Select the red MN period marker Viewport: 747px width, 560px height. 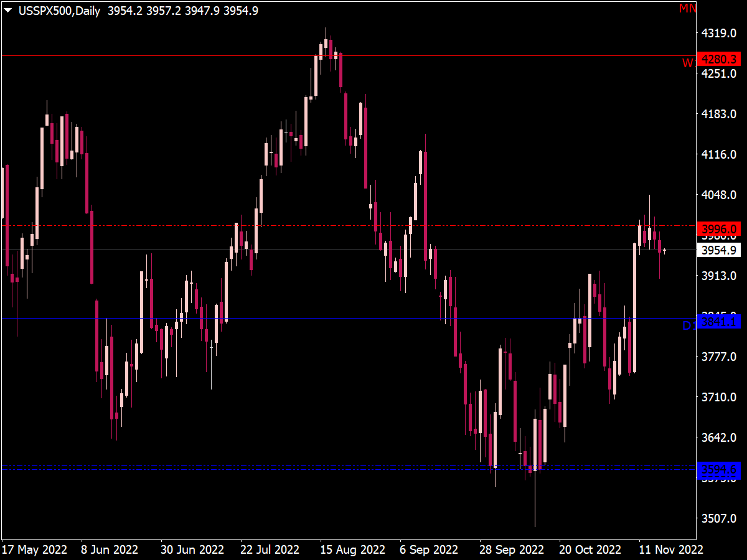688,8
